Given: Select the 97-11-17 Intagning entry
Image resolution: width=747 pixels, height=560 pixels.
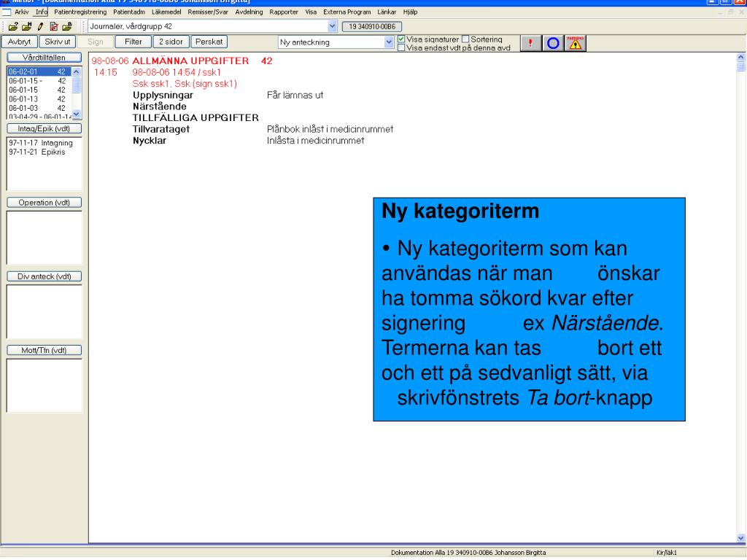Looking at the screenshot, I should tap(41, 143).
